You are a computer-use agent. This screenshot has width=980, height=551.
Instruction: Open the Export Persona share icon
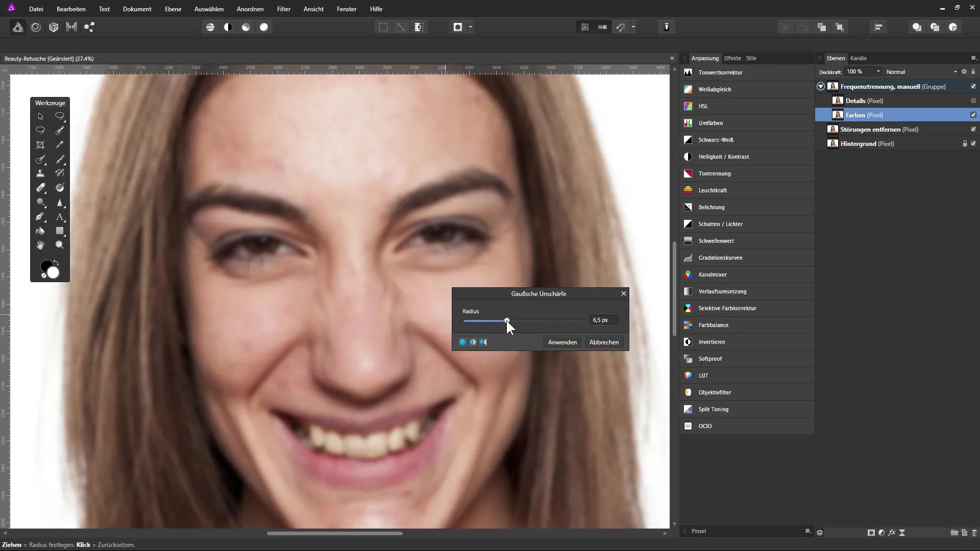(89, 28)
